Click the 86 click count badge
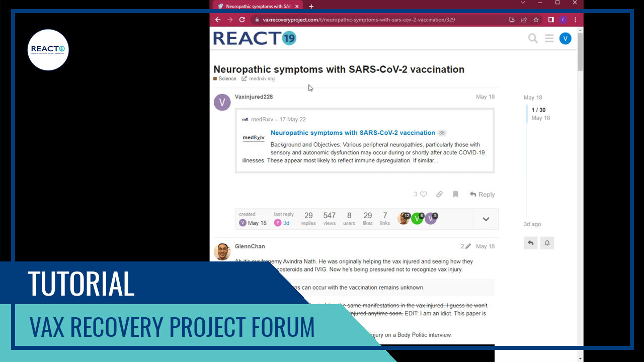This screenshot has width=644, height=362. click(442, 133)
